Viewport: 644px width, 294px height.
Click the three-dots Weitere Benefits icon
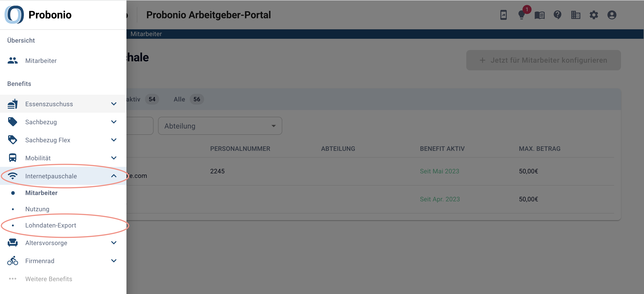12,278
